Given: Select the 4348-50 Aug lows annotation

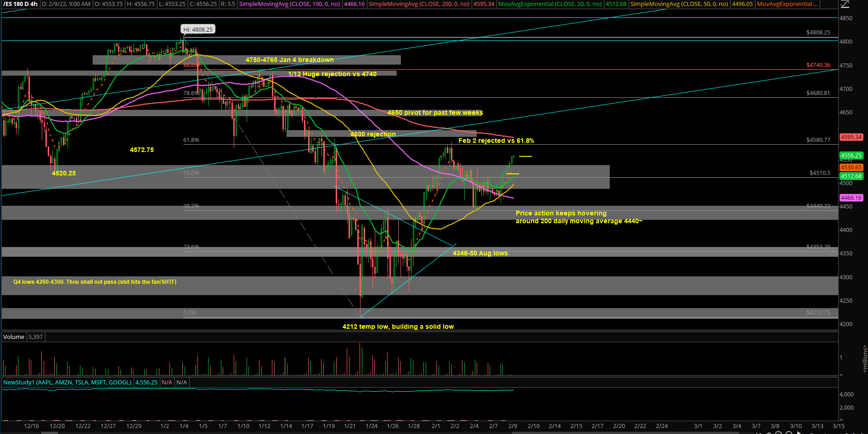Looking at the screenshot, I should (x=480, y=253).
